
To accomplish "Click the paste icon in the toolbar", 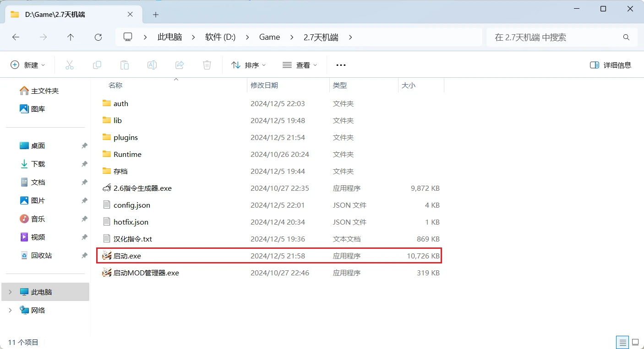I will (x=125, y=64).
